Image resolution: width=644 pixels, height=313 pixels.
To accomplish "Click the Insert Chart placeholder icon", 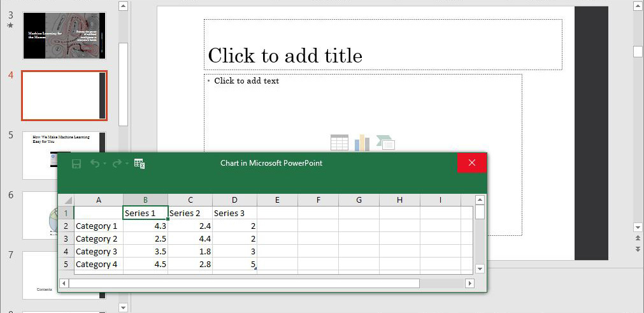I will (362, 143).
